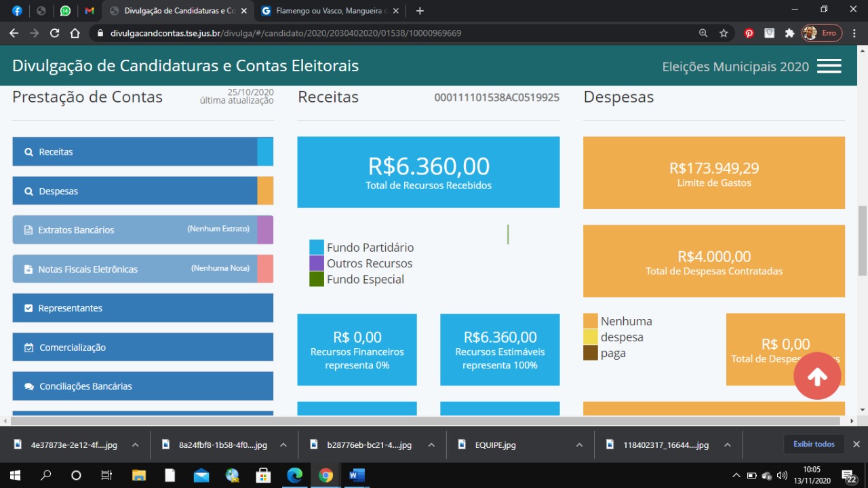
Task: Select Representantes in the sidebar
Action: [x=142, y=308]
